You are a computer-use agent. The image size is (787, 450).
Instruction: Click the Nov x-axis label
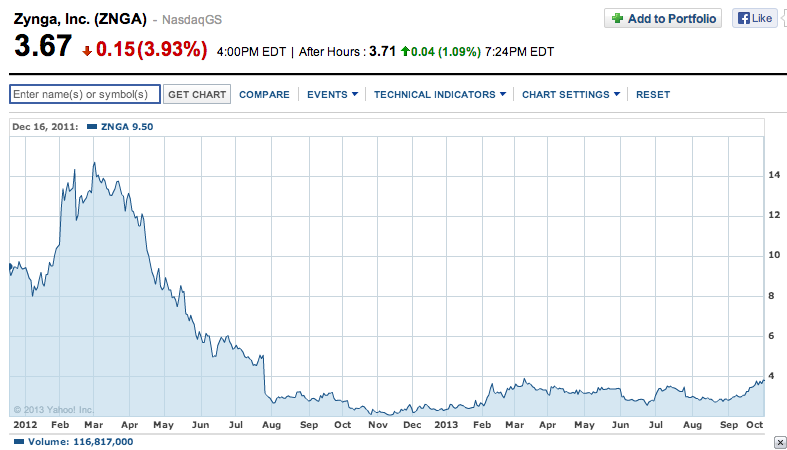(x=378, y=425)
